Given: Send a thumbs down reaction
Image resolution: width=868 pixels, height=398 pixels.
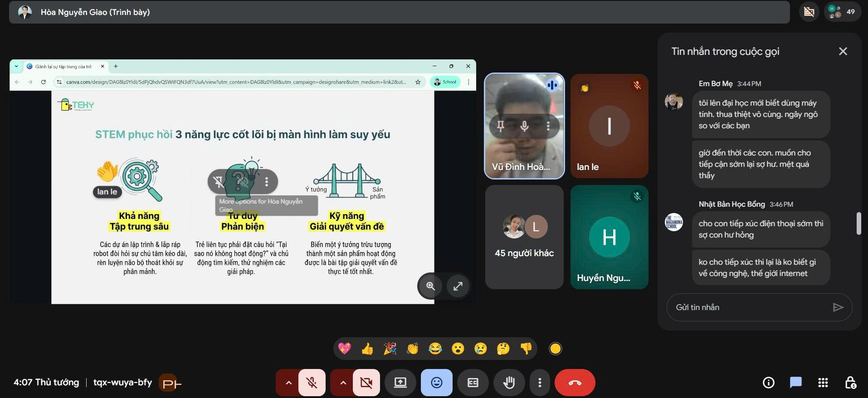Looking at the screenshot, I should pos(526,349).
